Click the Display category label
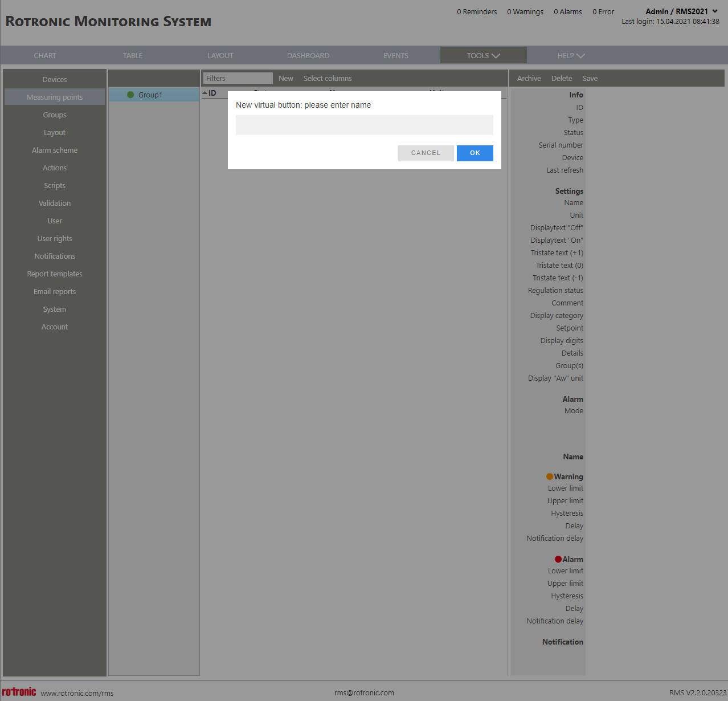This screenshot has height=701, width=728. (557, 315)
